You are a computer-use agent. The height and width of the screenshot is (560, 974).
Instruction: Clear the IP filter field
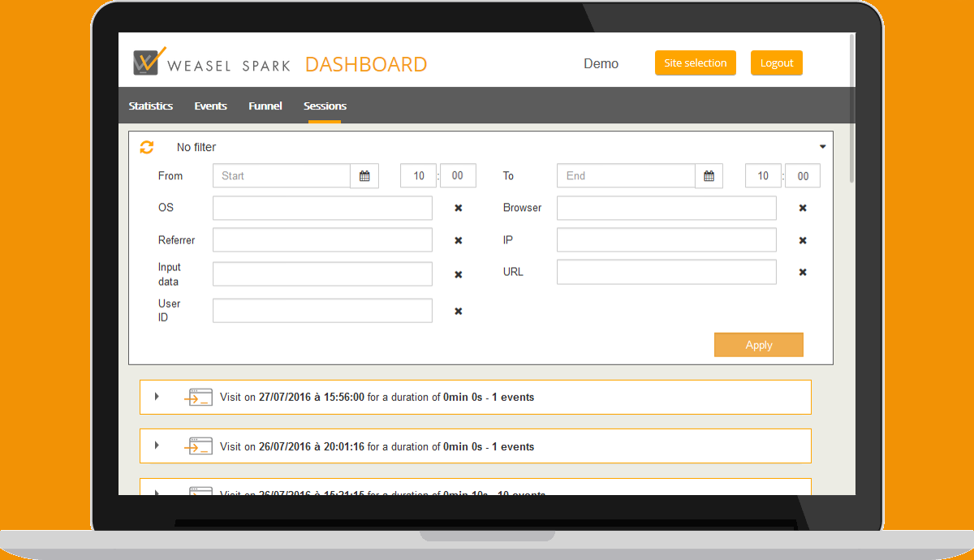[x=803, y=240]
